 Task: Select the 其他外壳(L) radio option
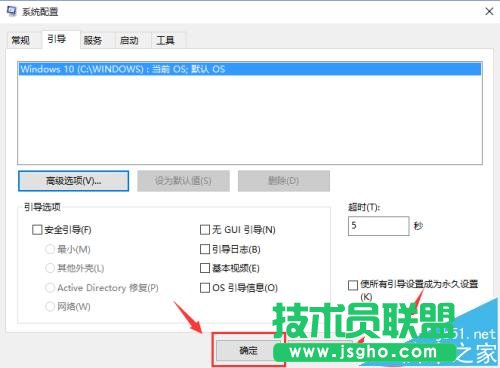(x=50, y=268)
